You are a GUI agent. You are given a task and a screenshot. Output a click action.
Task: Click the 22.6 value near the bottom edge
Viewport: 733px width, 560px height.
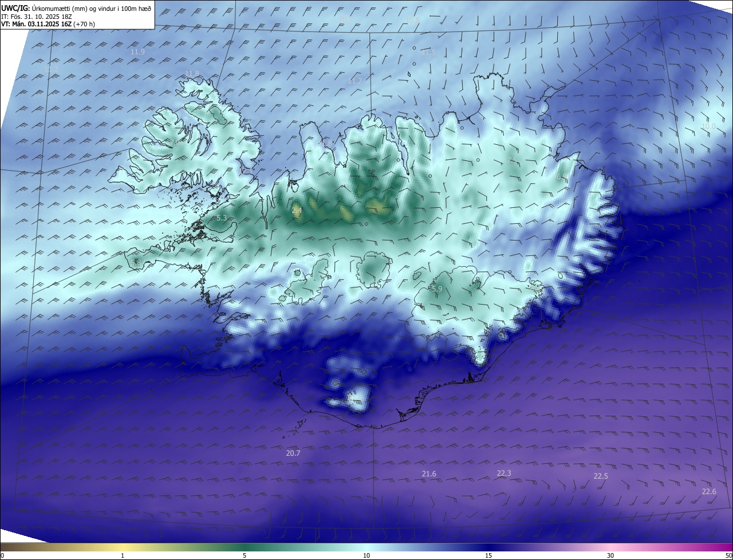click(709, 491)
